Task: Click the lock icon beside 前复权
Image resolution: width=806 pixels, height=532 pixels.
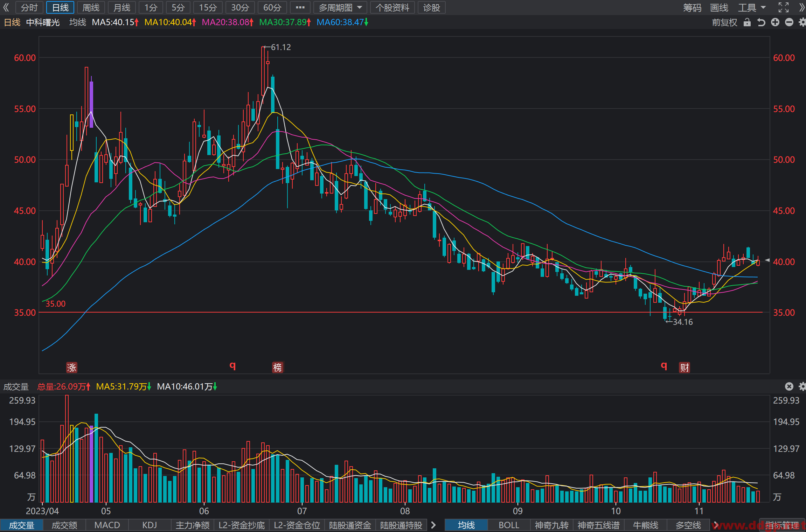Action: click(x=747, y=22)
